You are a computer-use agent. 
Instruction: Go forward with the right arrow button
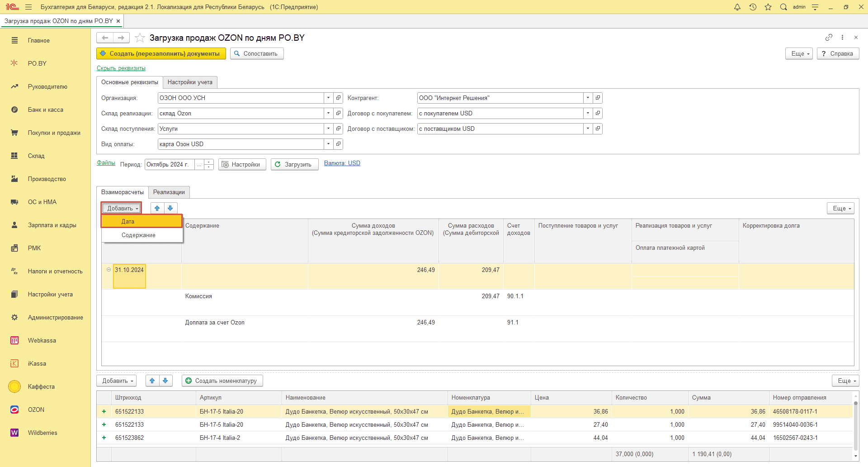(121, 38)
